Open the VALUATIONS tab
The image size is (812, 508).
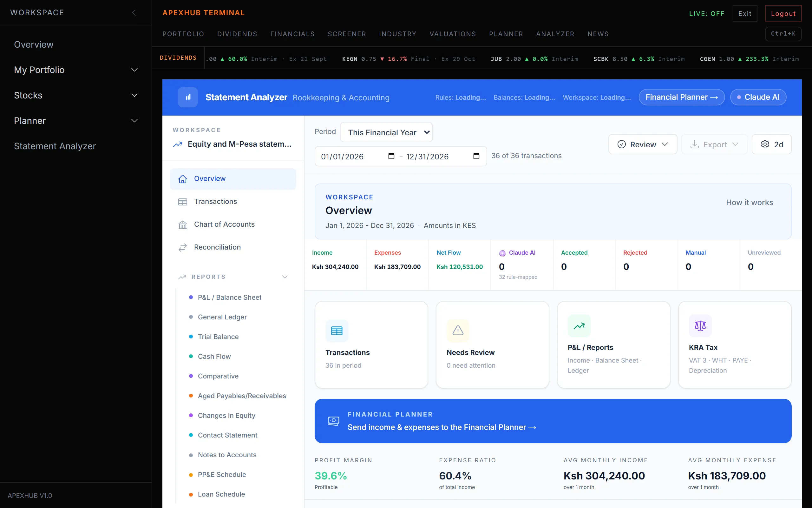click(453, 34)
